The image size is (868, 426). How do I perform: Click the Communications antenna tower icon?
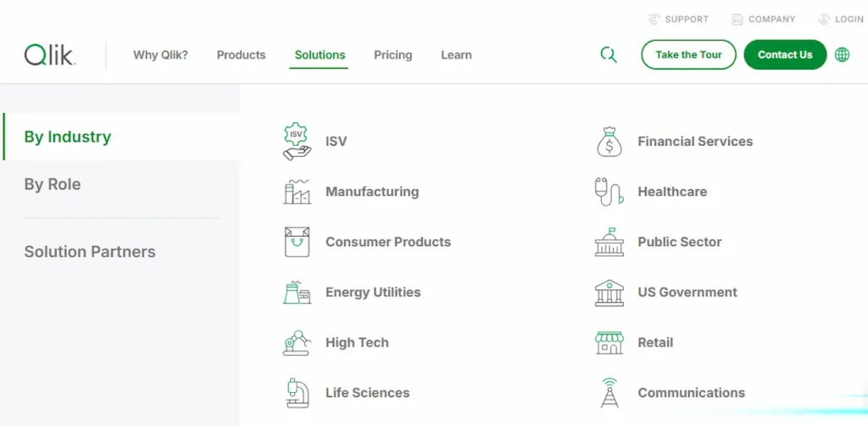(x=609, y=393)
